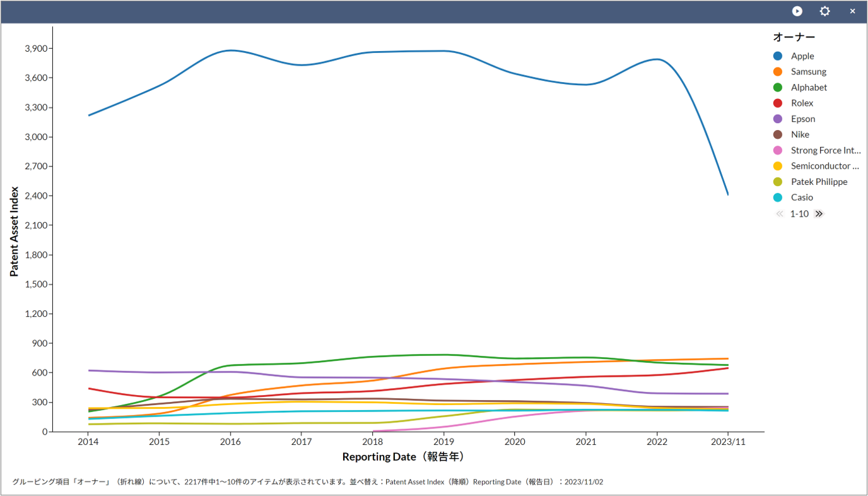Click the Semiconductor yellow legend dot

778,166
